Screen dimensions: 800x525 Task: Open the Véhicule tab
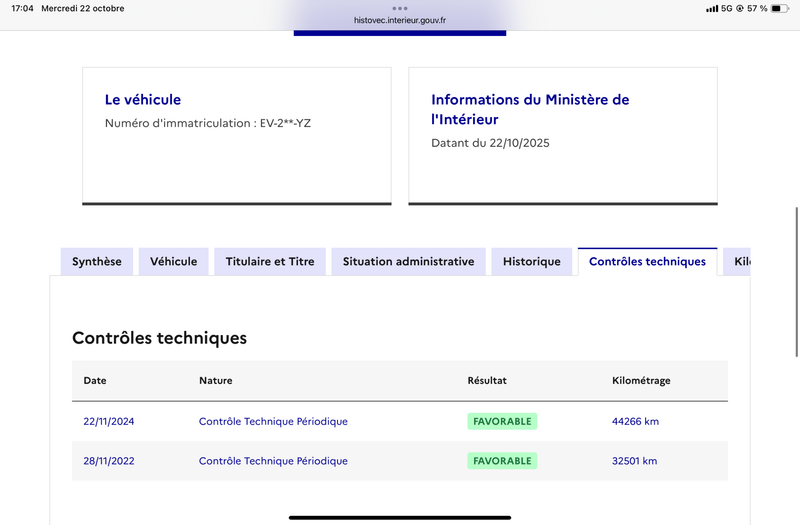point(174,262)
